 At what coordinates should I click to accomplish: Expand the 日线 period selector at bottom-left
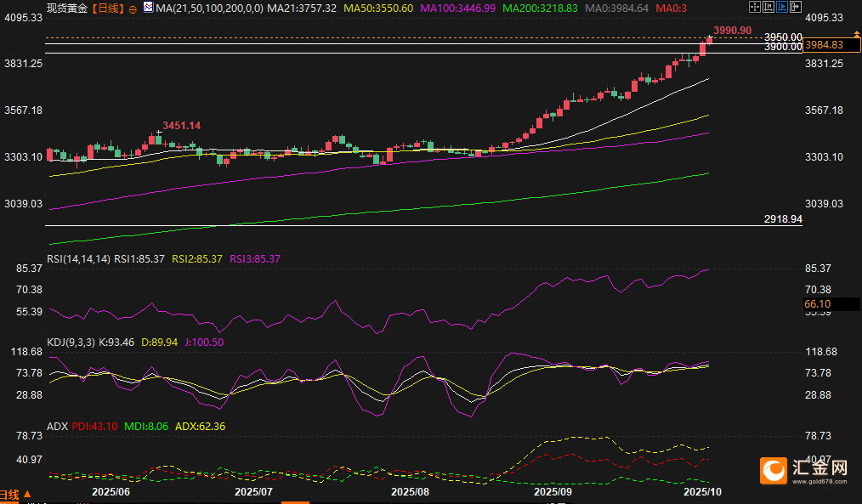coord(15,495)
